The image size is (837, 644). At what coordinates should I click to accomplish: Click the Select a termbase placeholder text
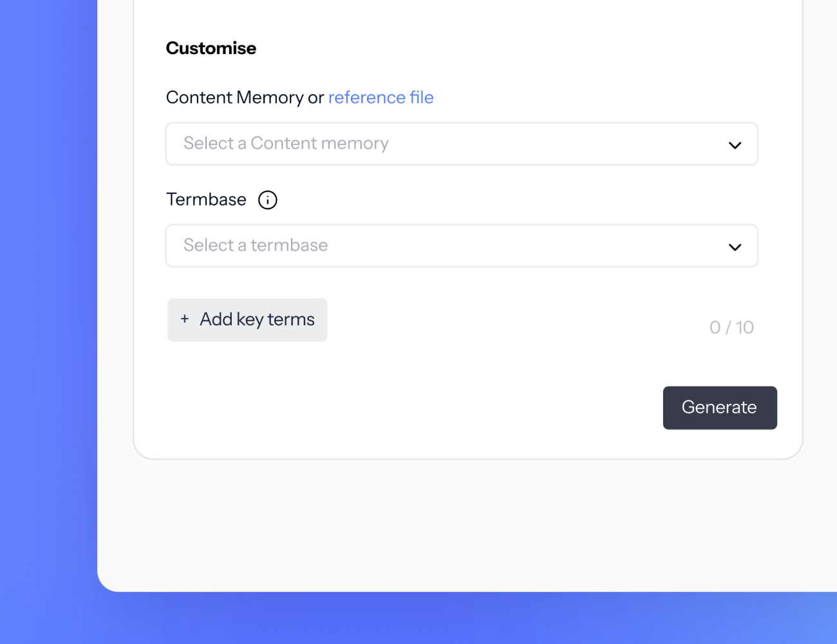(256, 245)
